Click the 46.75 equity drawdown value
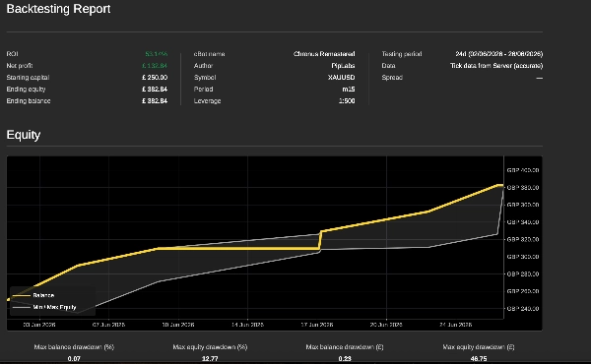591x364 pixels. click(479, 359)
